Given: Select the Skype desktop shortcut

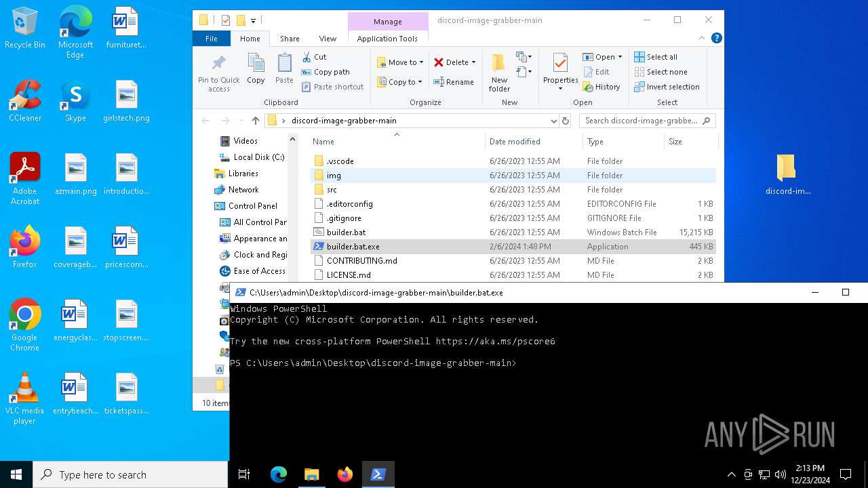Looking at the screenshot, I should [x=75, y=101].
